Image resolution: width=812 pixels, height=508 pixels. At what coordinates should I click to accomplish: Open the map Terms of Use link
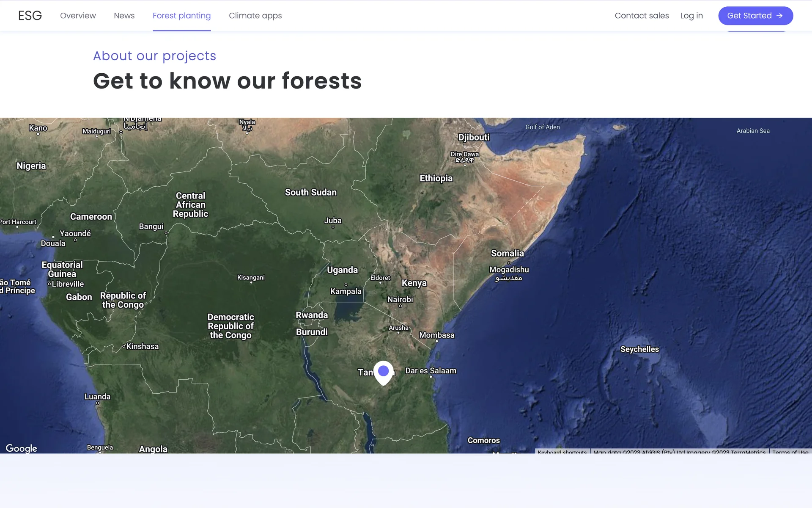(x=790, y=451)
